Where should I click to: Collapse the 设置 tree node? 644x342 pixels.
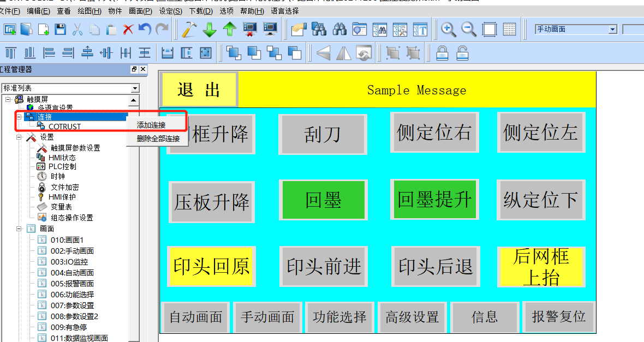(x=19, y=137)
